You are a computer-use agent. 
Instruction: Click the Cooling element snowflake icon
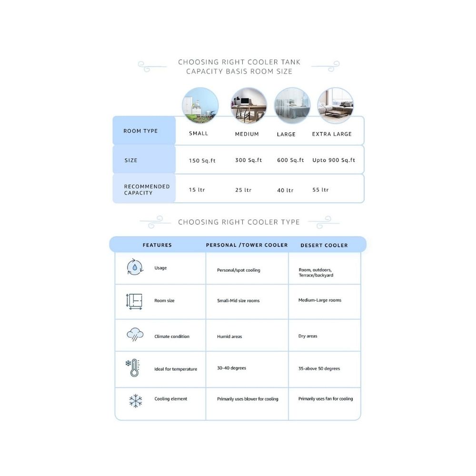tap(135, 401)
